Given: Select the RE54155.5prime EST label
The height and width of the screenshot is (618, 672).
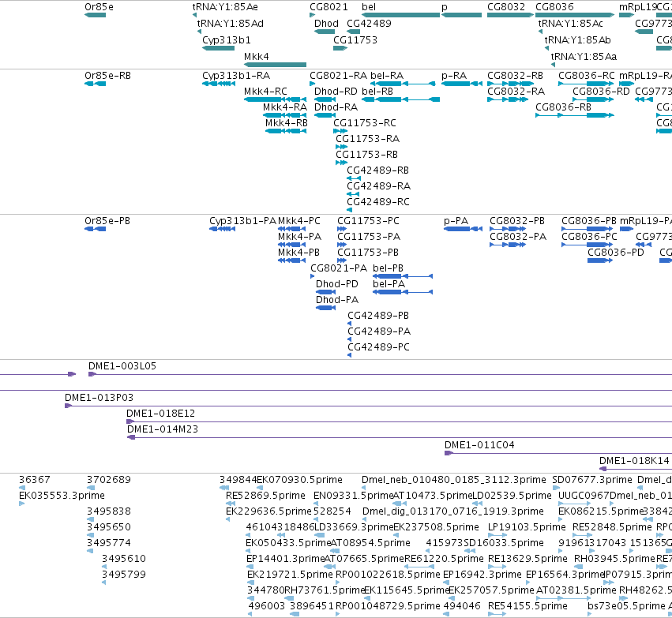Looking at the screenshot, I should (527, 606).
